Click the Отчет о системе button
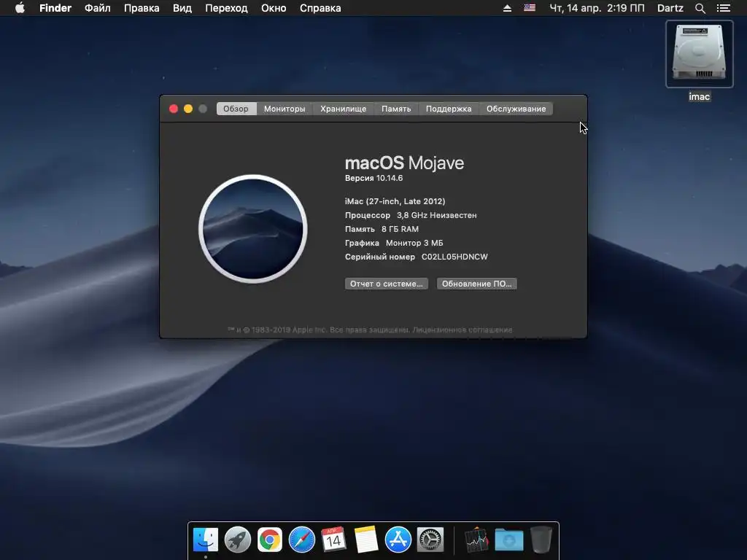The width and height of the screenshot is (747, 560). [387, 284]
